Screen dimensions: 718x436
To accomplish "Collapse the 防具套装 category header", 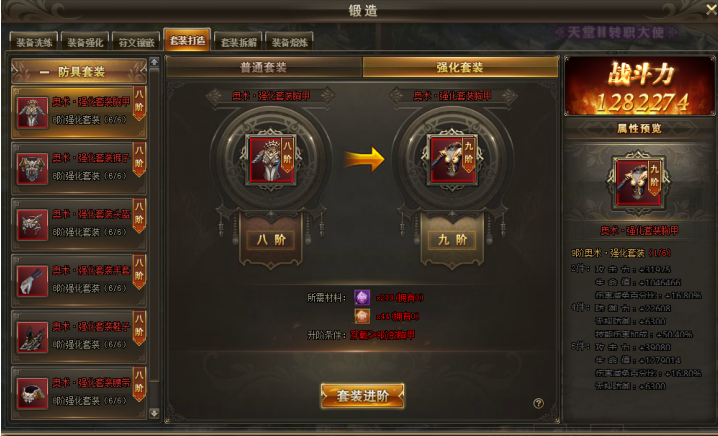I will click(79, 71).
